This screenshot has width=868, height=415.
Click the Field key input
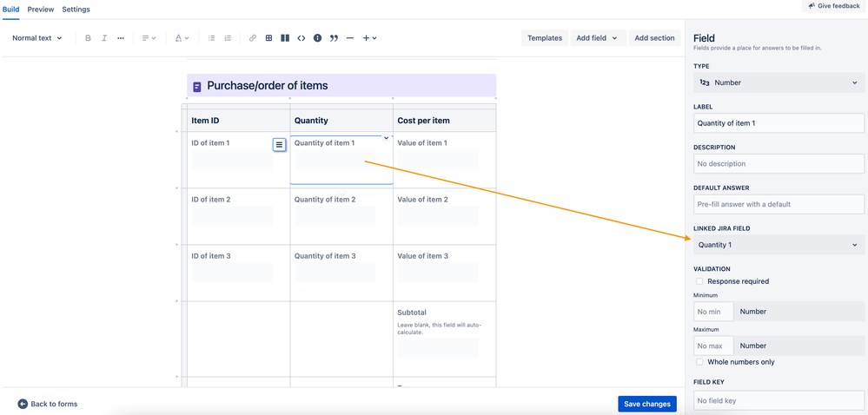(779, 400)
